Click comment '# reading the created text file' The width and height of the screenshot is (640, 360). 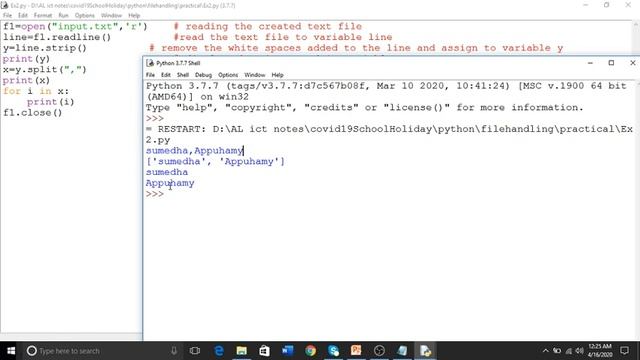268,26
